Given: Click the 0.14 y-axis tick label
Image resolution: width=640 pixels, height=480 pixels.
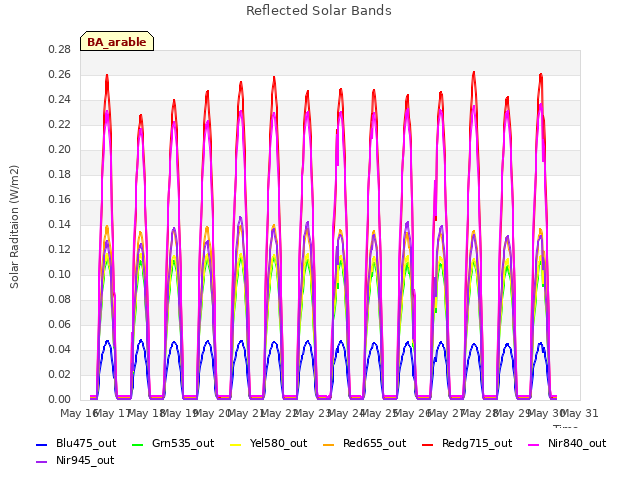Looking at the screenshot, I should coord(60,224).
